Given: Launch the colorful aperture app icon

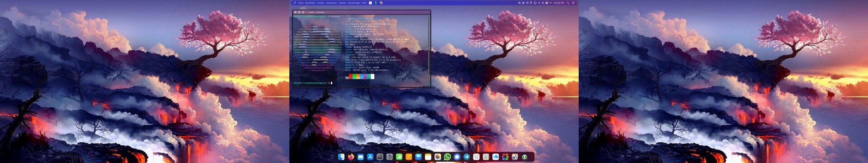Looking at the screenshot, I should click(505, 157).
